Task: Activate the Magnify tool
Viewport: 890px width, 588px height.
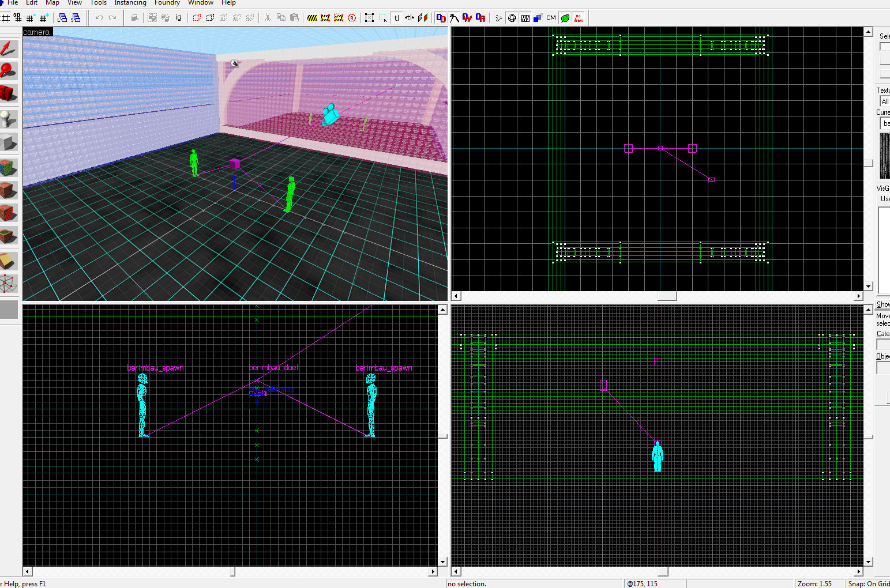Action: click(8, 70)
